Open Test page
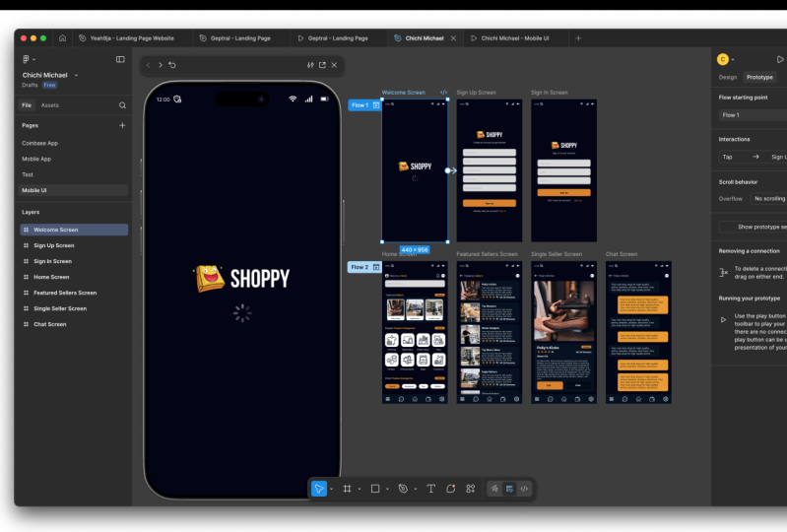Image resolution: width=787 pixels, height=532 pixels. 28,174
